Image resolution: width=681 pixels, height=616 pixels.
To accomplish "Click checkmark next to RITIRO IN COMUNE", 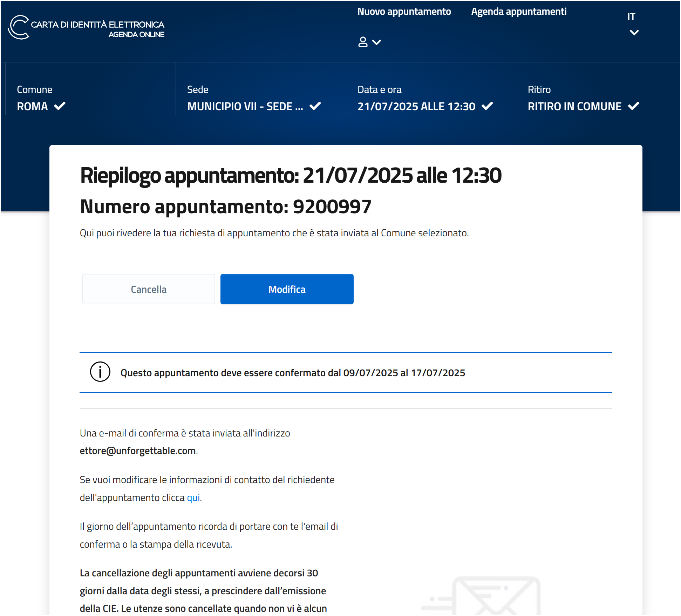I will coord(634,106).
